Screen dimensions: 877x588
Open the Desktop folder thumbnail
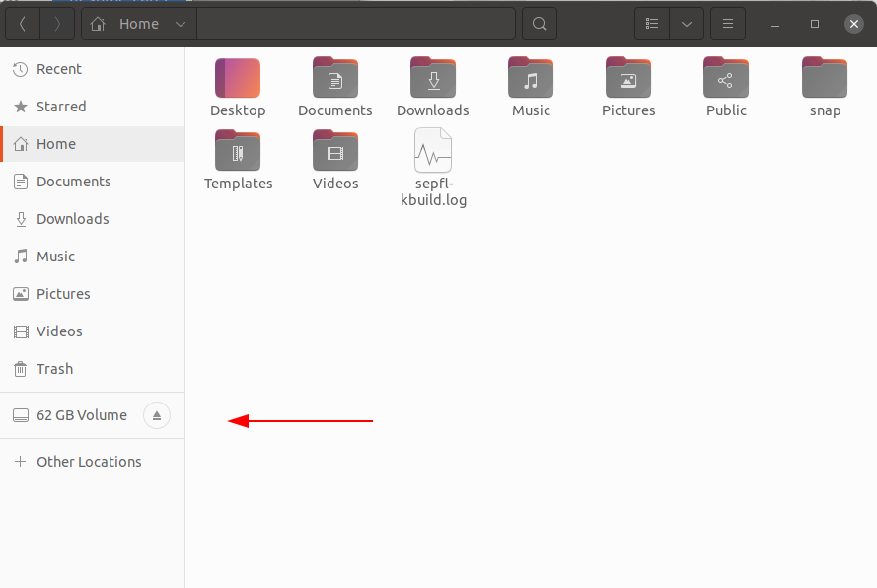tap(238, 78)
